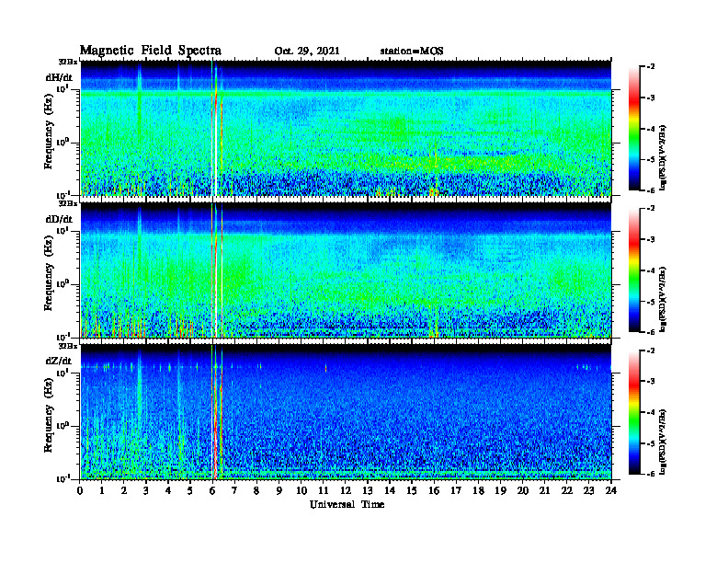Click inside the dZ/dt spectrogram plot
728x563 pixels.
pyautogui.click(x=346, y=411)
